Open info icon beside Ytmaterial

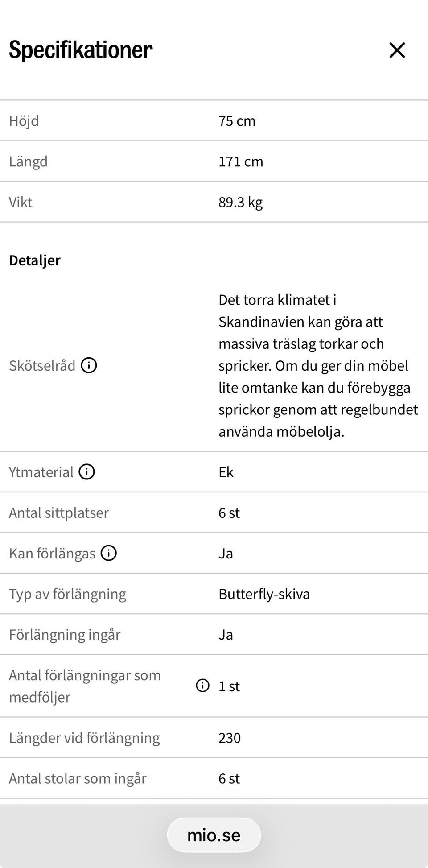pyautogui.click(x=86, y=471)
